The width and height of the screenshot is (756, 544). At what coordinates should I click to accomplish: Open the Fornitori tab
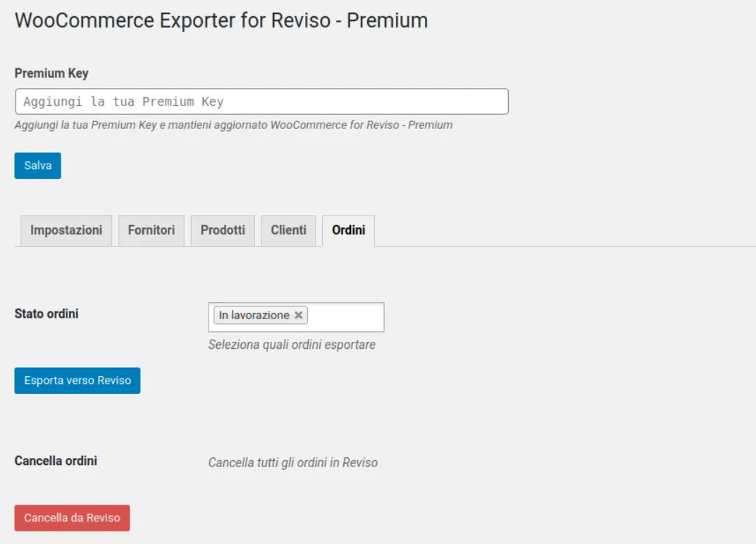pyautogui.click(x=151, y=230)
